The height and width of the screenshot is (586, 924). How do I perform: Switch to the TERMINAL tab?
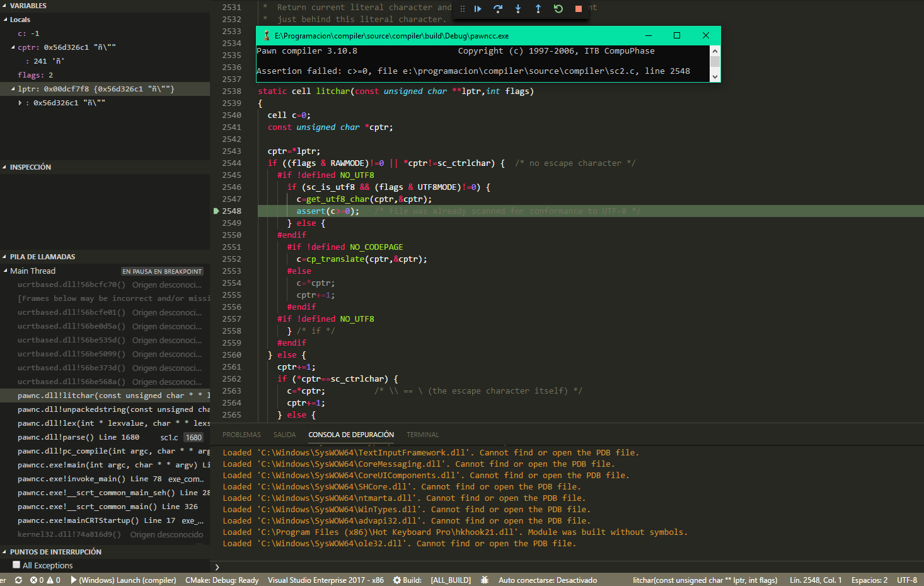point(422,435)
